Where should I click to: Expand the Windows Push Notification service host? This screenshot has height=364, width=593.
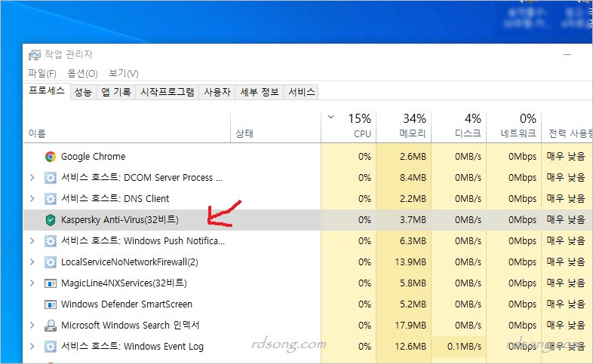point(32,241)
